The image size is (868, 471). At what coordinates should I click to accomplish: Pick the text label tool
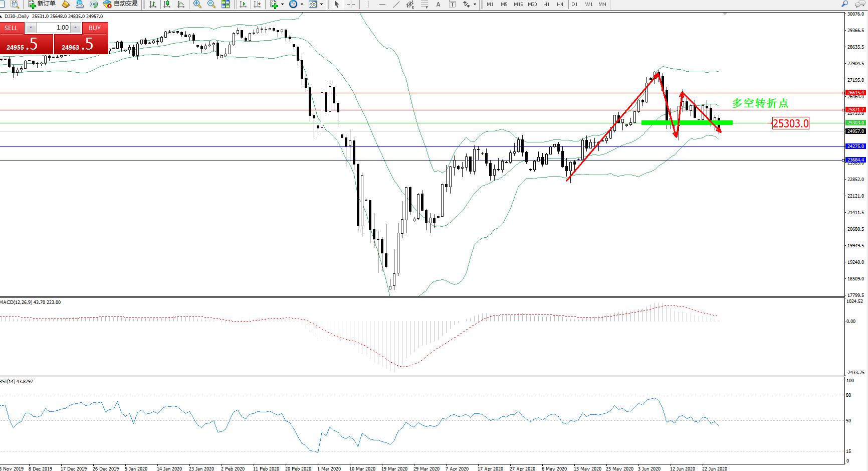[x=438, y=4]
